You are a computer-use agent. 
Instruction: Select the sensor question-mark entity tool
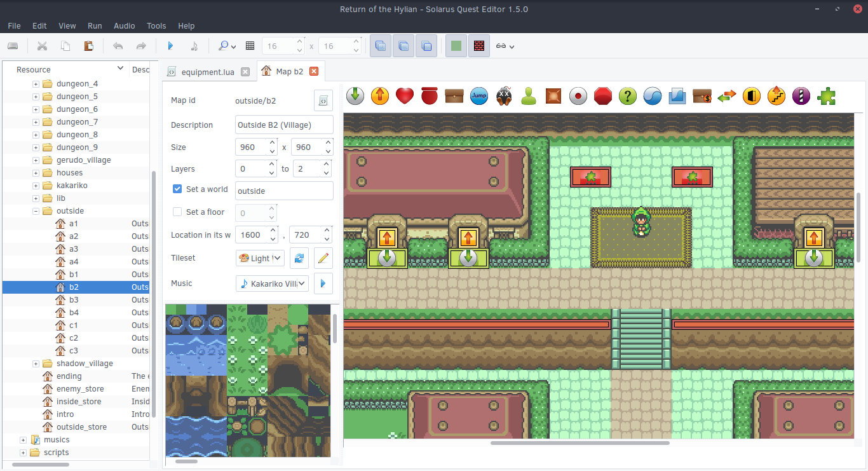click(627, 96)
